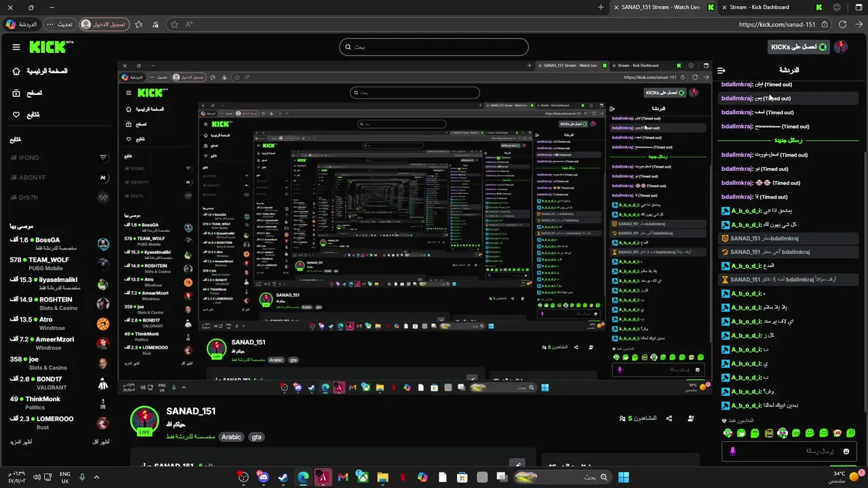The width and height of the screenshot is (868, 488).
Task: Click the get KICKs button
Action: (799, 47)
